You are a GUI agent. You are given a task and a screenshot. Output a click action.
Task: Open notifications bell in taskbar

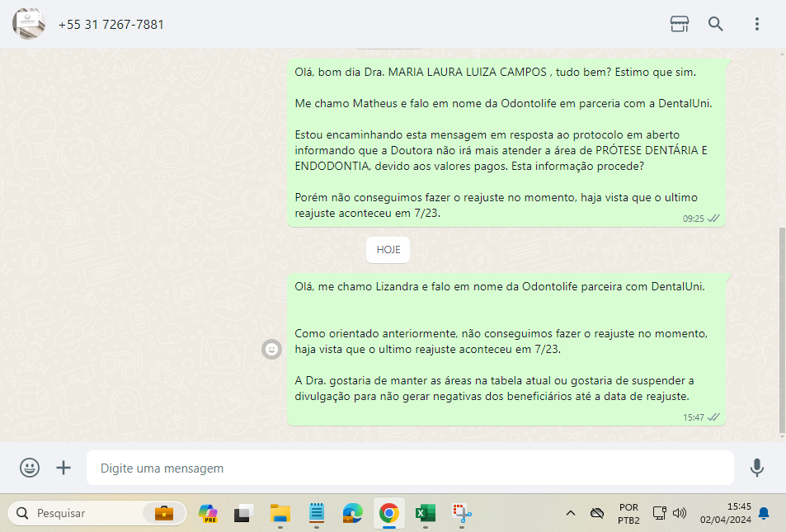764,513
